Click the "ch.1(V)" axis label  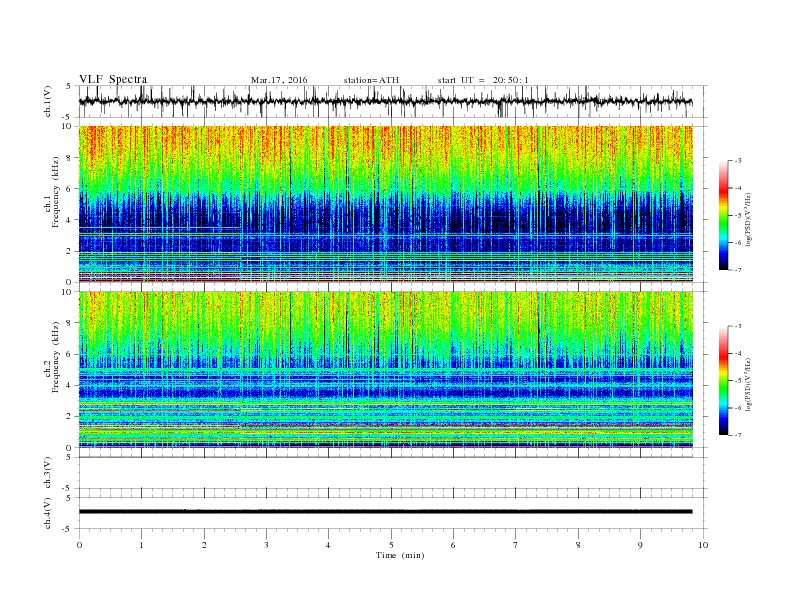pos(47,103)
